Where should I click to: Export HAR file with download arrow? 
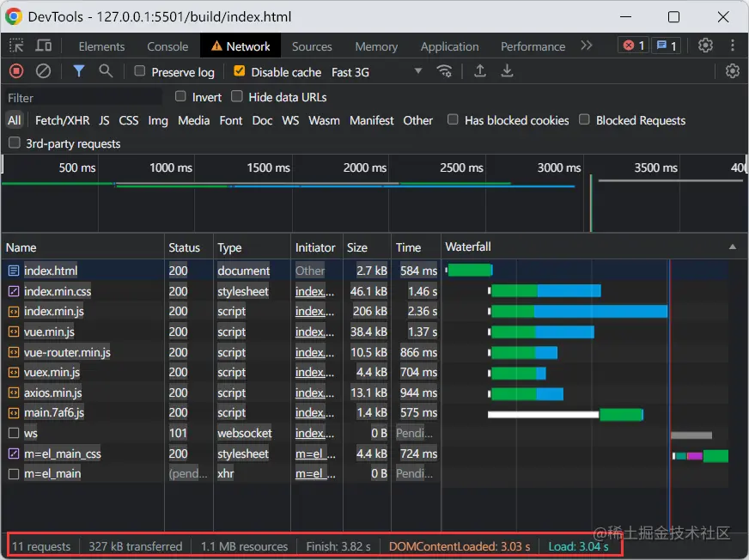(x=507, y=71)
